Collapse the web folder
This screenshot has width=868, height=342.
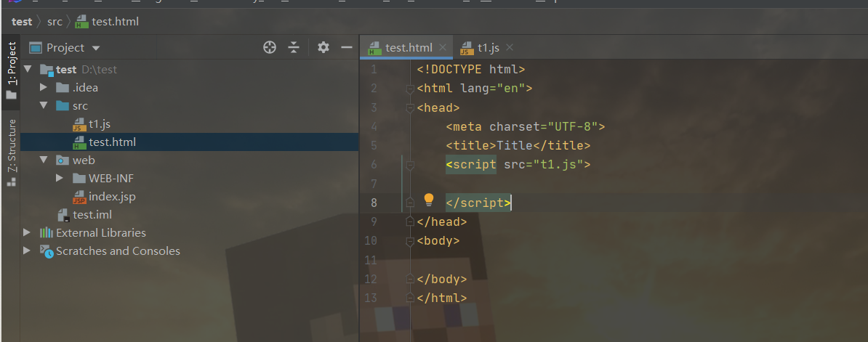point(44,160)
